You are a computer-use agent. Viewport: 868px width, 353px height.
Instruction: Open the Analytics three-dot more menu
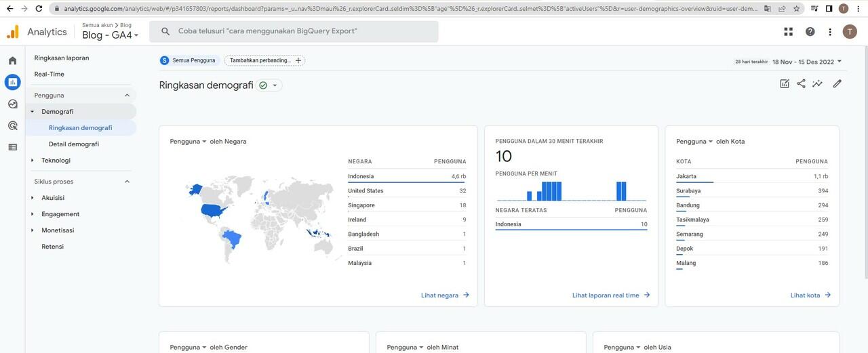(830, 32)
